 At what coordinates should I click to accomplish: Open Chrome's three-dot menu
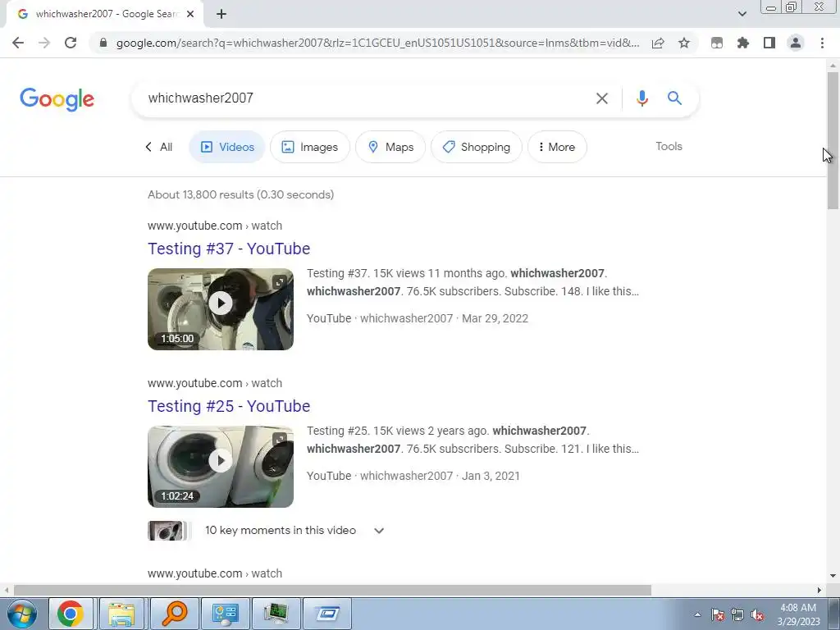click(x=822, y=43)
